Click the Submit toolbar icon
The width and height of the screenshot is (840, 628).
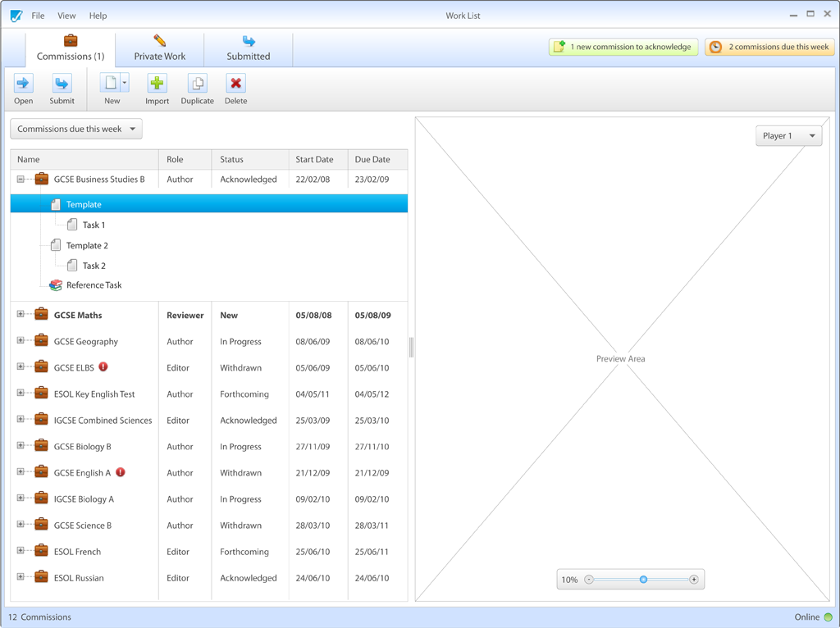[x=62, y=84]
